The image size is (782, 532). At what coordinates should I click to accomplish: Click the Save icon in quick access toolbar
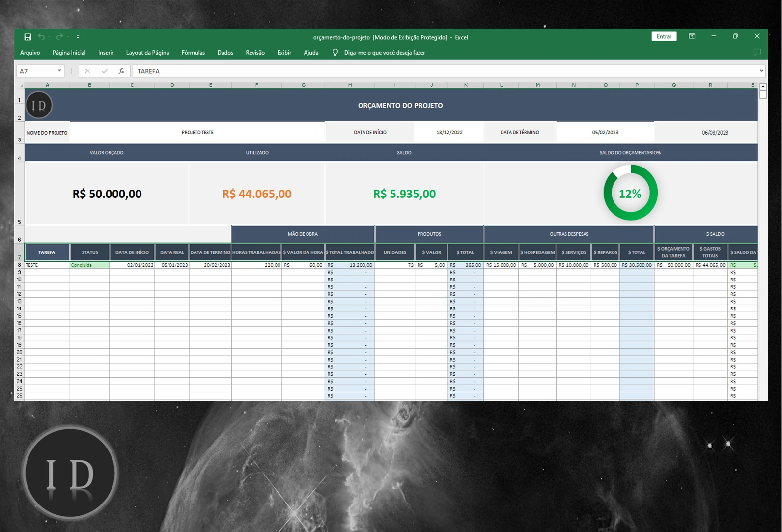click(x=28, y=37)
